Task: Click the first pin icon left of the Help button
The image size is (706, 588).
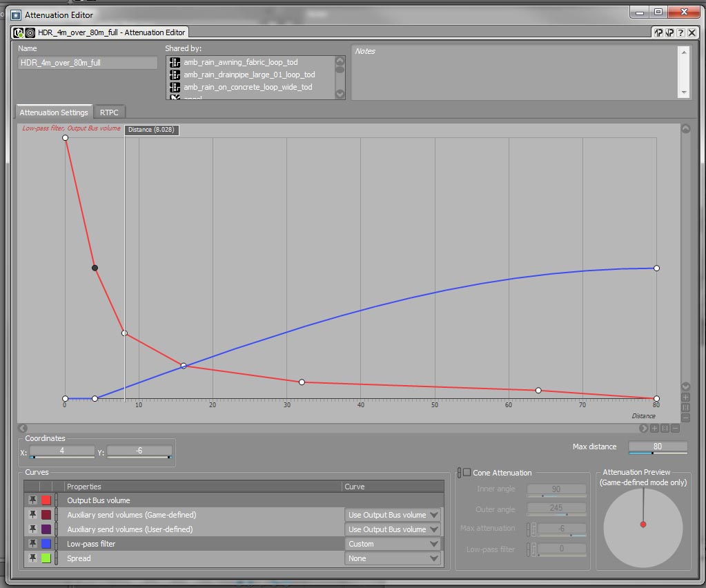Action: point(658,32)
